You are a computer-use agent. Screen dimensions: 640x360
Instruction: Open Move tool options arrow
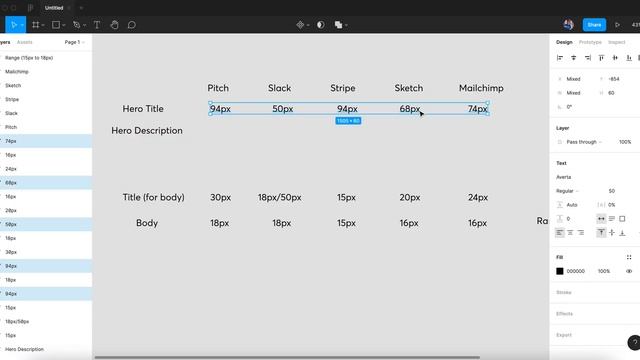22,25
